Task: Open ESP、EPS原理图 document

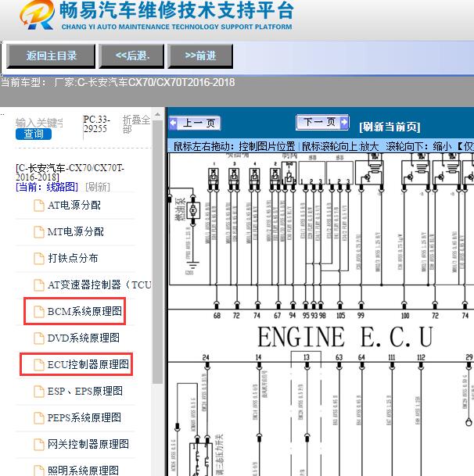Action: click(x=85, y=391)
